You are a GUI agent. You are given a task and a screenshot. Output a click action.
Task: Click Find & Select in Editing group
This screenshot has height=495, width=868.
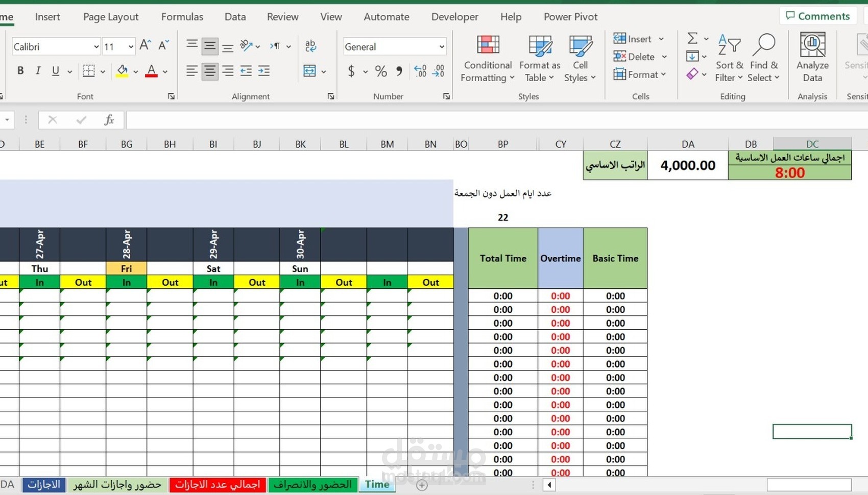click(x=764, y=56)
